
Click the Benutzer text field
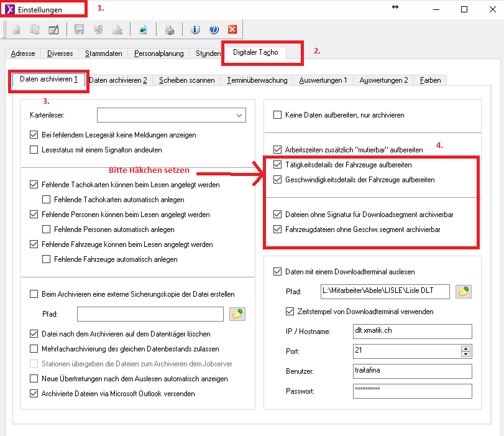pyautogui.click(x=411, y=371)
